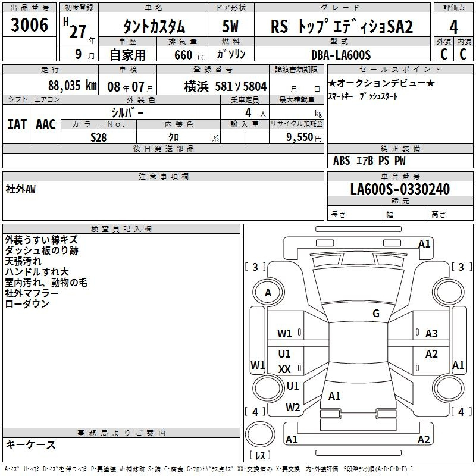Click the スマートキー プッシュスタート line
Image resolution: width=476 pixels, height=476 pixels.
tap(363, 96)
